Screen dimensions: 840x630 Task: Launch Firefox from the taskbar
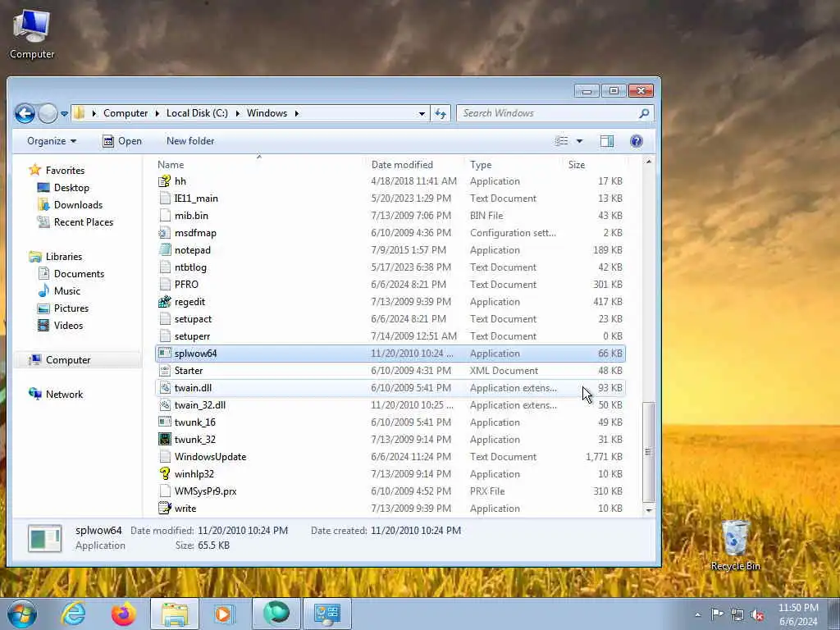coord(123,614)
